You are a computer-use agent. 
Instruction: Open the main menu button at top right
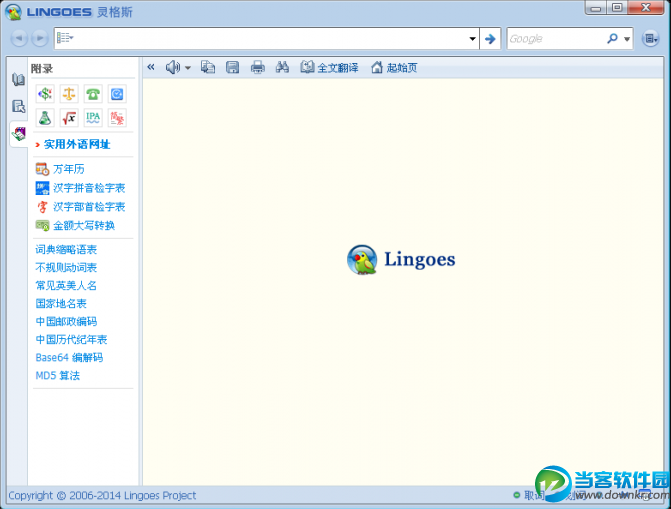(x=650, y=39)
